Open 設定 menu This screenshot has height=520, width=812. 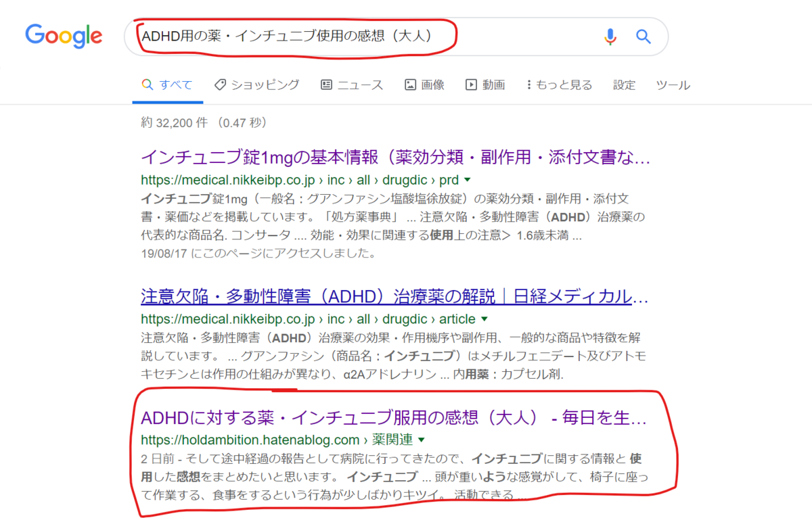coord(625,85)
